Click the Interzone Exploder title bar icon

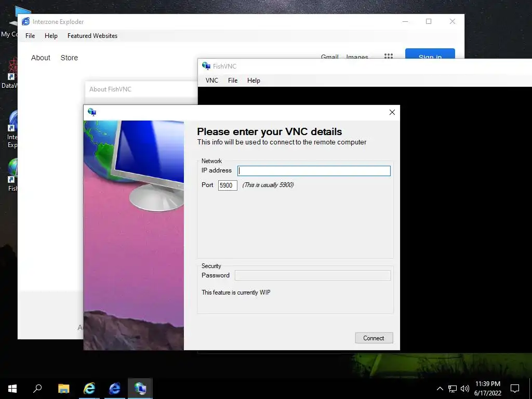tap(26, 21)
